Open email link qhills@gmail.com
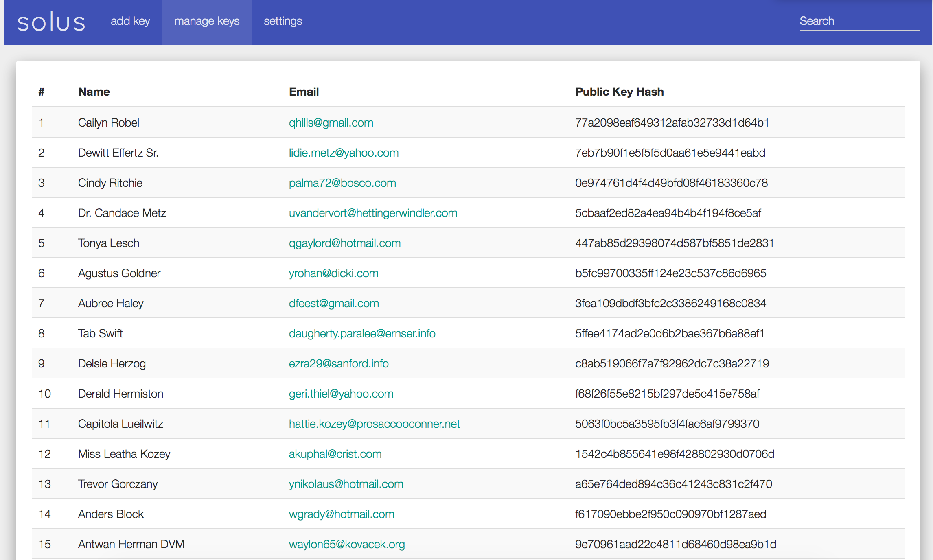 (331, 122)
